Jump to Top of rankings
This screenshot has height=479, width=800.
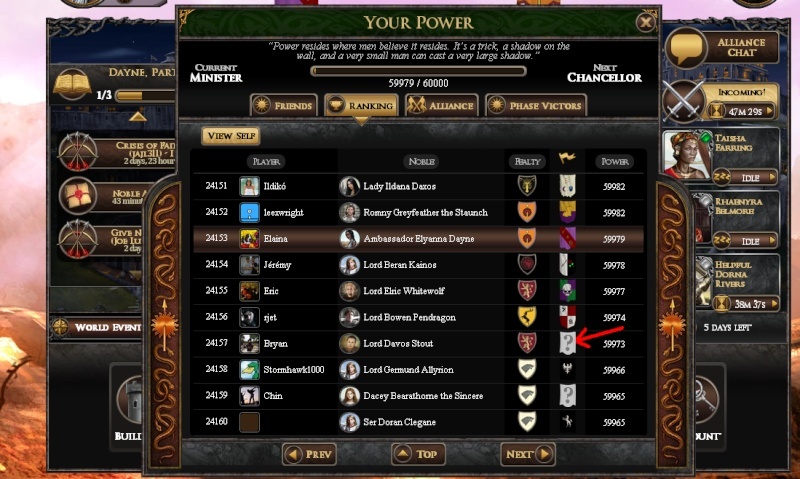418,453
